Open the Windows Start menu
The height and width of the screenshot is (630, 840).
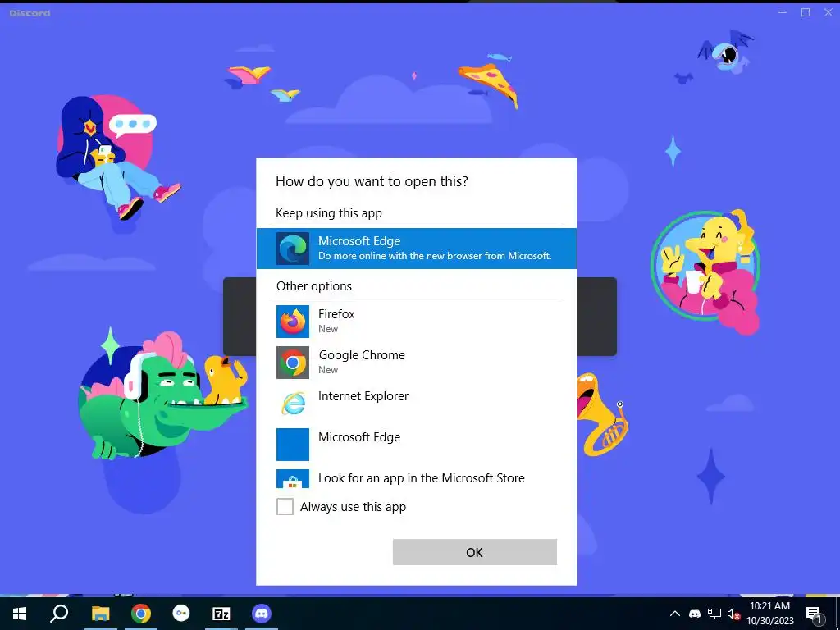(20, 614)
